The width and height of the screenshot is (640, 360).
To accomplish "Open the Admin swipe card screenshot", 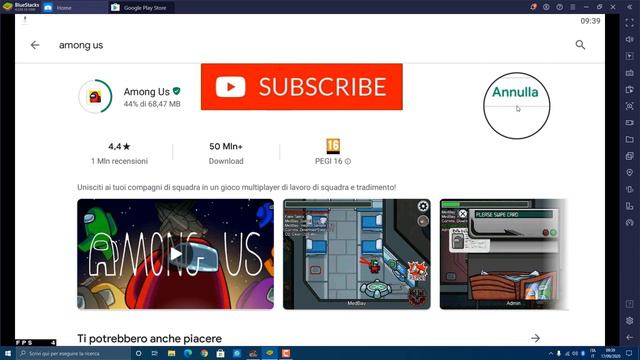I will 503,254.
